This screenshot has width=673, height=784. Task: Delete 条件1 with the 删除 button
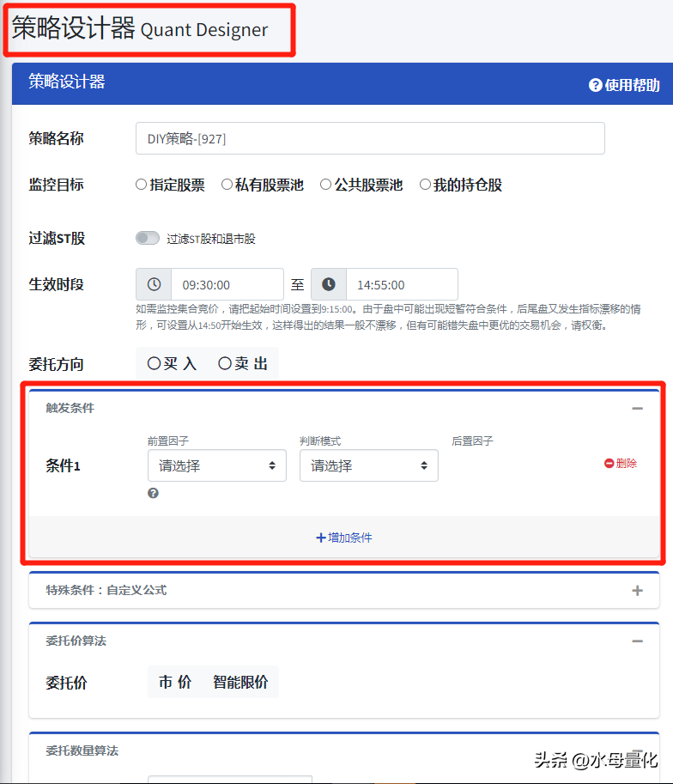point(621,464)
